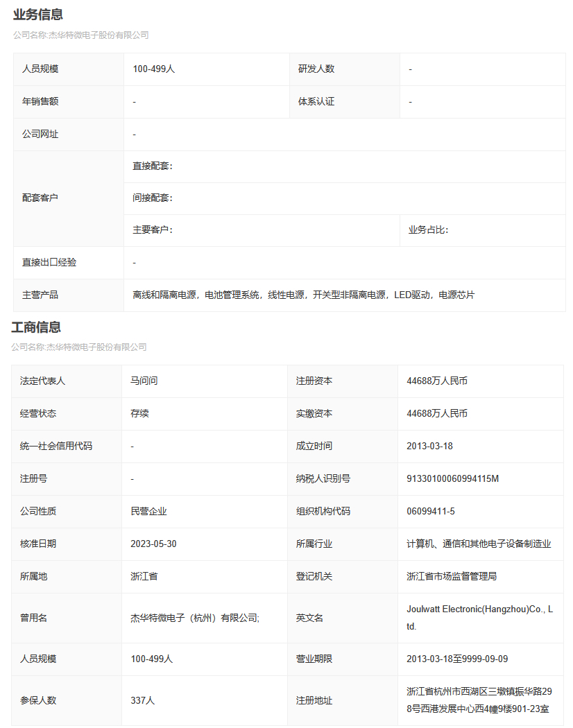Click the 纳税人识别号 label

pos(323,478)
